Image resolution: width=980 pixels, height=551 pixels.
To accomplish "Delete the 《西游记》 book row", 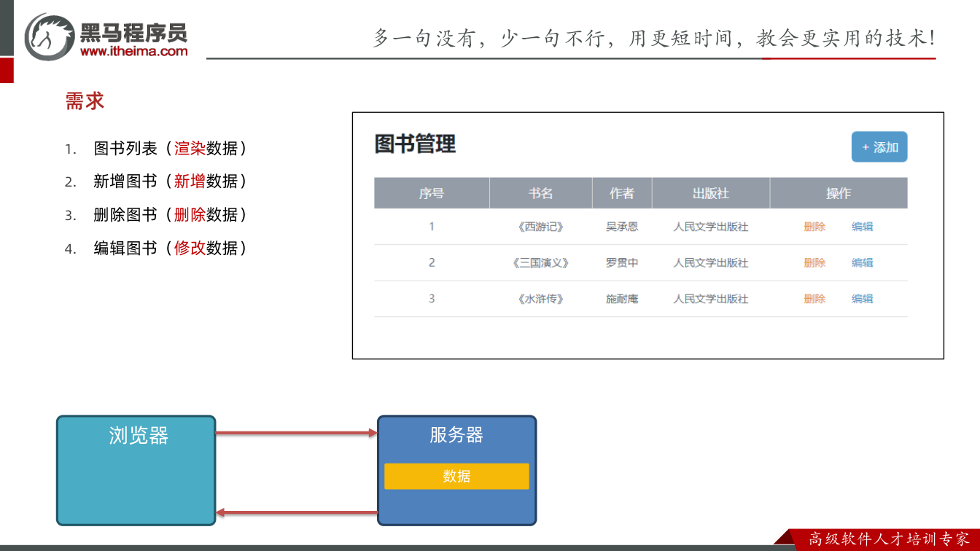I will pos(814,227).
